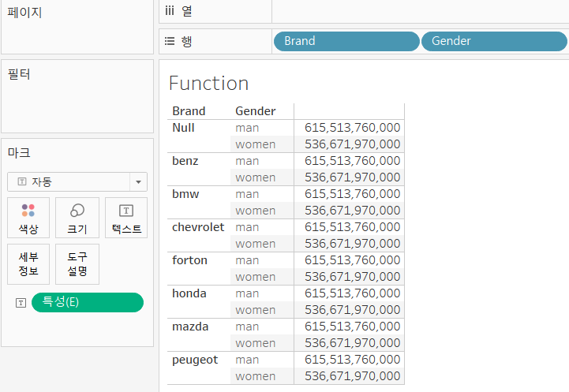569x392 pixels.
Task: Select value 536,671,970,000 for bmw women
Action: [x=352, y=211]
